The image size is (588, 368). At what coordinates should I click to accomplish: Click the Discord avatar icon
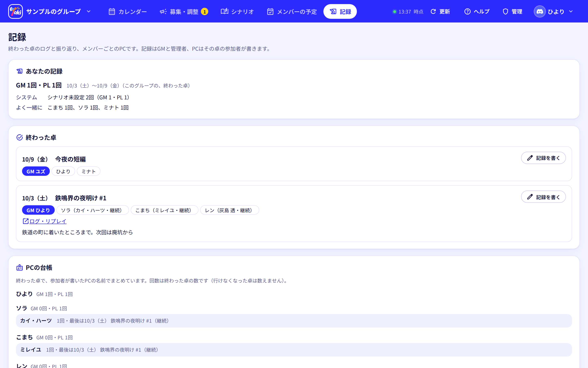540,11
